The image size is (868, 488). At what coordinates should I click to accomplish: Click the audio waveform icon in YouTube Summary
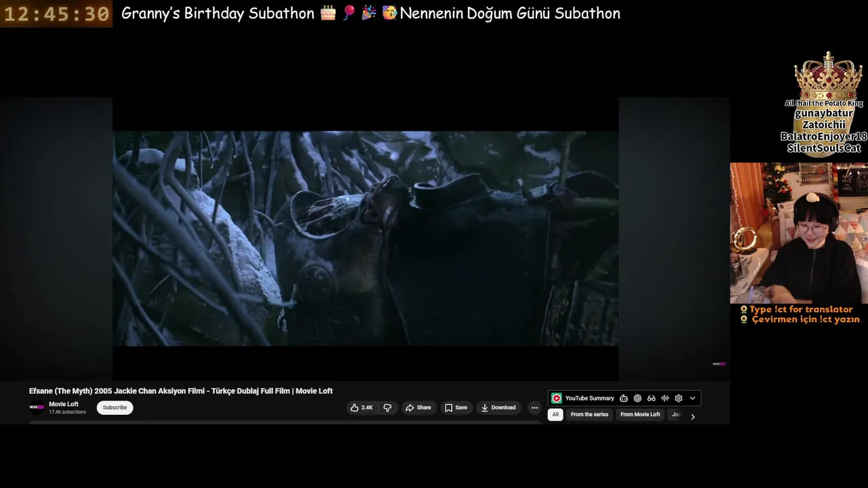(665, 399)
